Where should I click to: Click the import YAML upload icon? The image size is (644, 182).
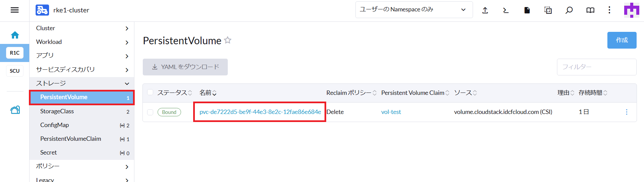(485, 10)
